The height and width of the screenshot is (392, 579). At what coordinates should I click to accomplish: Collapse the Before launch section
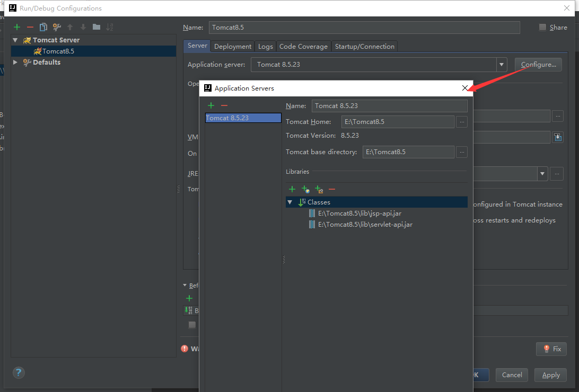point(185,285)
